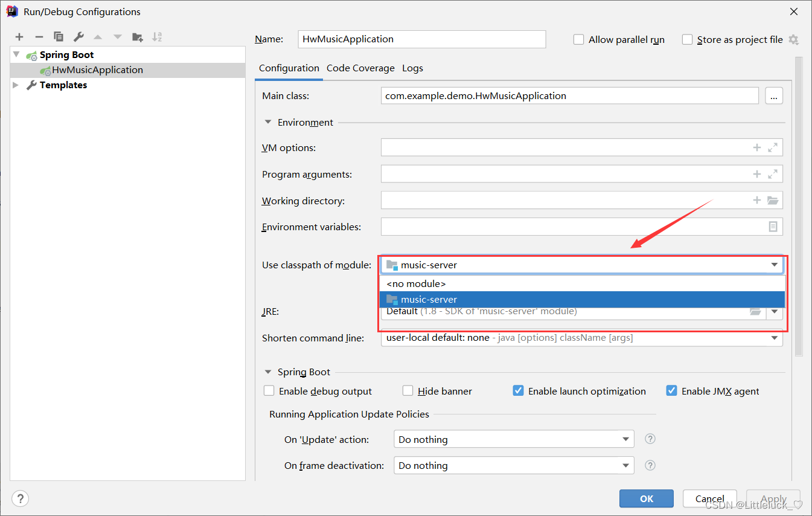Screen dimensions: 812x516
Task: Check Store as project file
Action: pos(687,39)
